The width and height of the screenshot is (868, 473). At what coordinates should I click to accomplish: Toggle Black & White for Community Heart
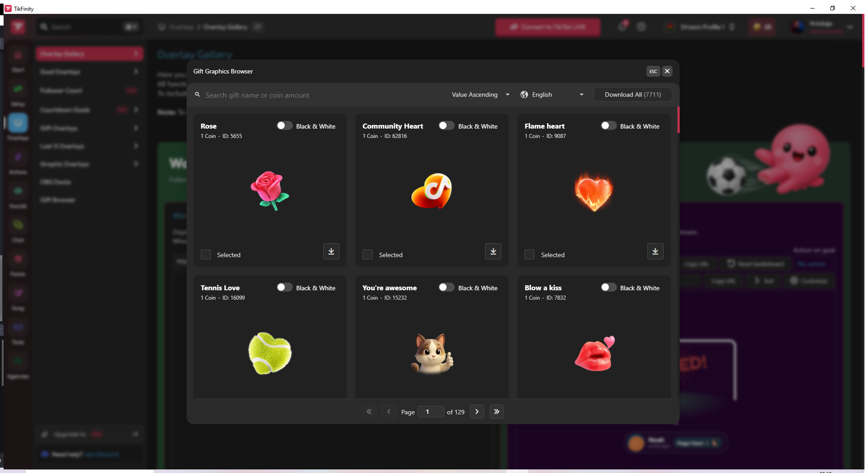(446, 126)
